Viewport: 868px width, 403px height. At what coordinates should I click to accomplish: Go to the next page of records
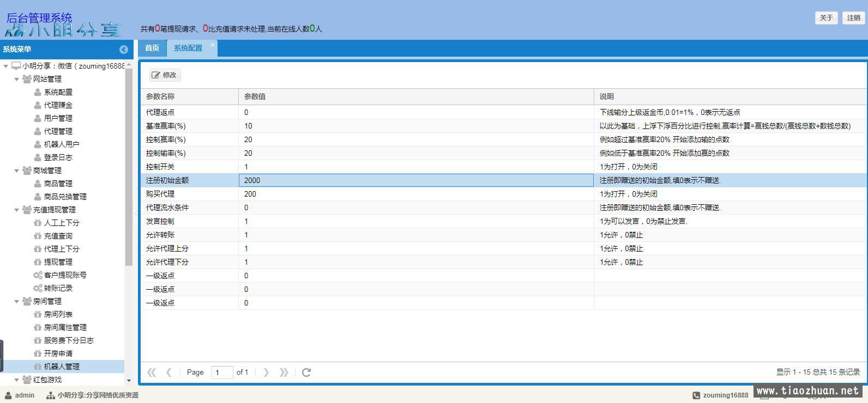coord(266,373)
